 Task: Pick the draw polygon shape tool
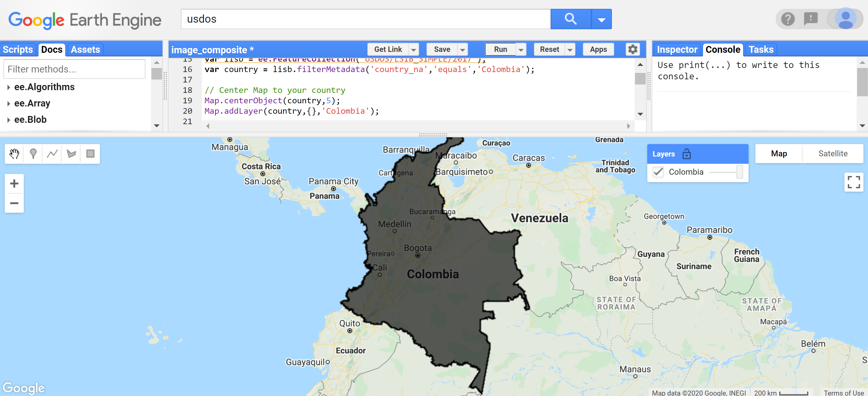[71, 154]
